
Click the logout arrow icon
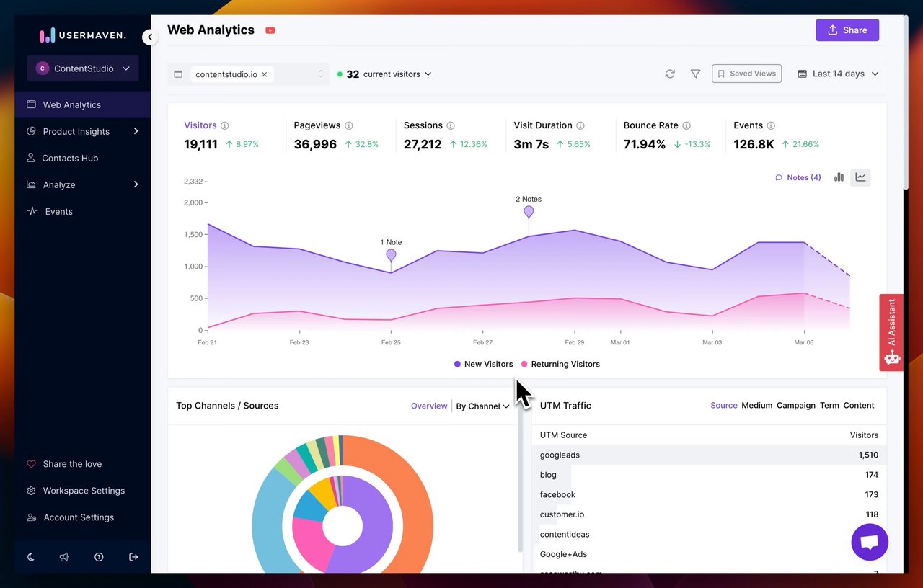coord(133,557)
